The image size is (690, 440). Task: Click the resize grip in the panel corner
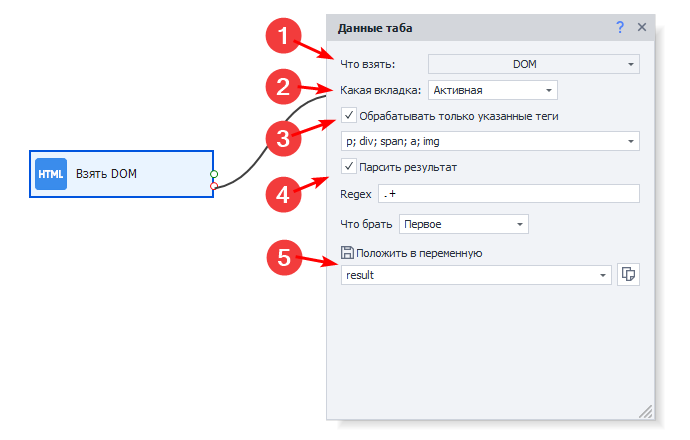point(645,411)
